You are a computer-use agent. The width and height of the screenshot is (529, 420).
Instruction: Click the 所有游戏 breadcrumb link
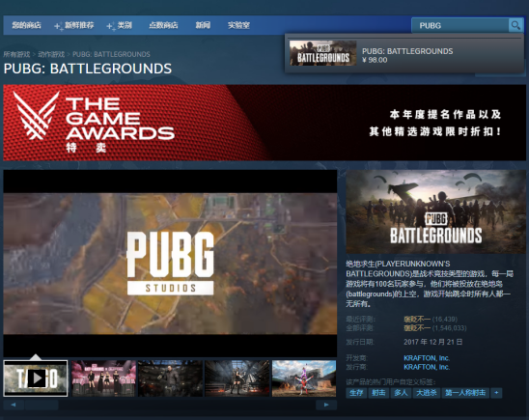(16, 54)
